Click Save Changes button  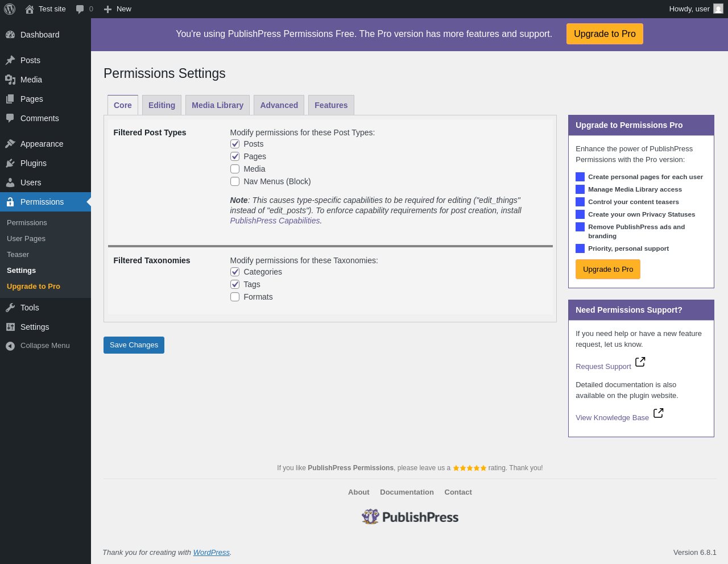pyautogui.click(x=134, y=345)
